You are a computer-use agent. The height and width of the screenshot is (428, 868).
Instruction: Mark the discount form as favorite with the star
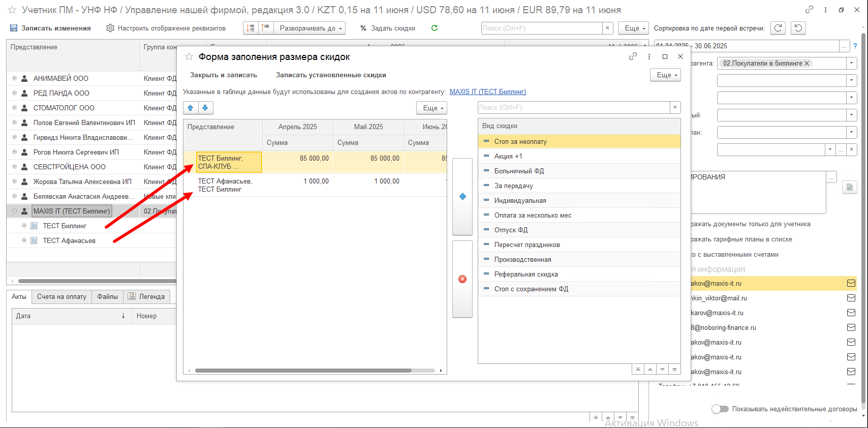[x=189, y=57]
